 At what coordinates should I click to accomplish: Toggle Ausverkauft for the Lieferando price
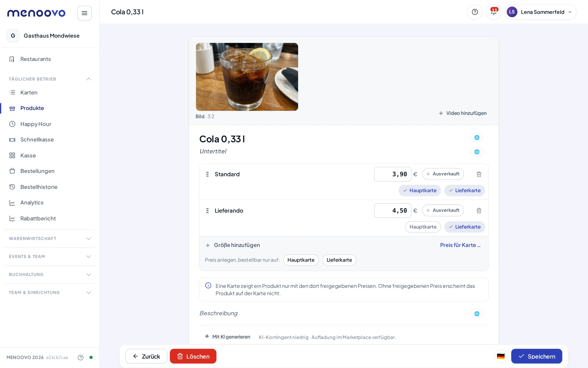(x=443, y=210)
